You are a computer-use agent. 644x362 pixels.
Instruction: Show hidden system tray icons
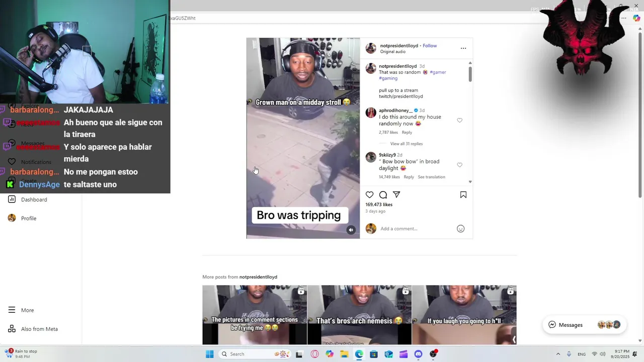coord(558,354)
